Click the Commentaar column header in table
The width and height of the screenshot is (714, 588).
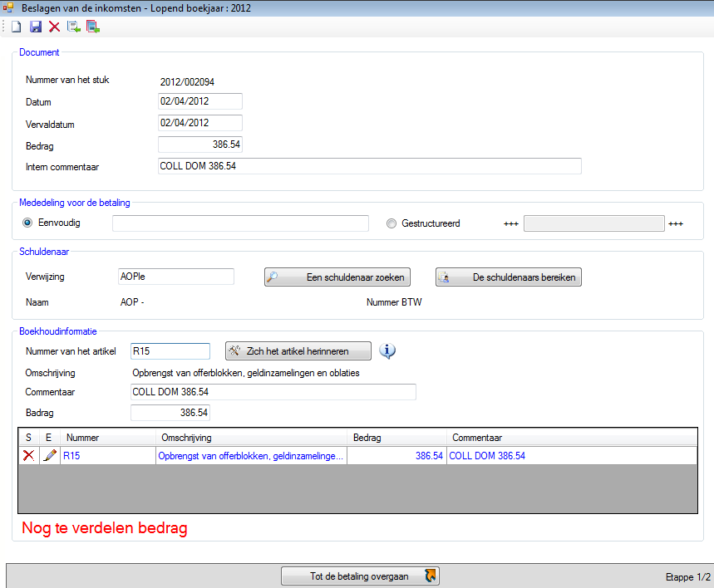click(x=572, y=438)
